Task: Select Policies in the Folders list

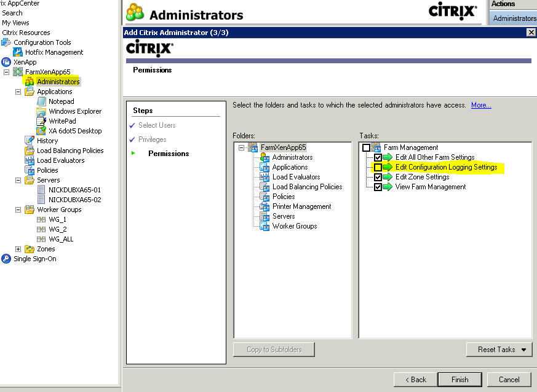Action: coord(284,197)
